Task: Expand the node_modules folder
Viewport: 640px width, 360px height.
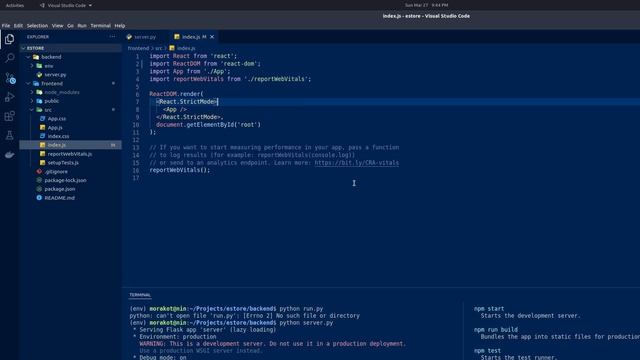Action: point(32,92)
